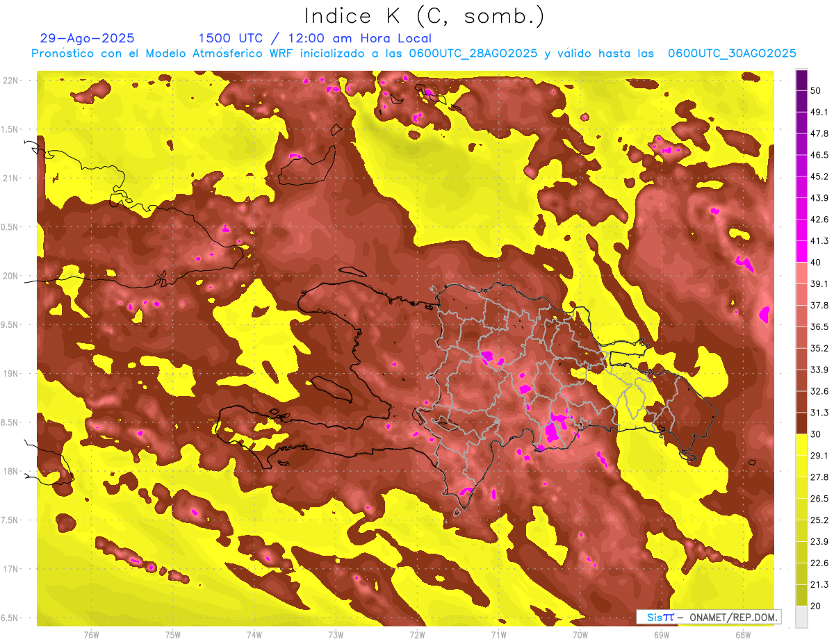Pick the bright yellow segment between 29.1 and 30
This screenshot has width=834, height=644.
pyautogui.click(x=801, y=445)
